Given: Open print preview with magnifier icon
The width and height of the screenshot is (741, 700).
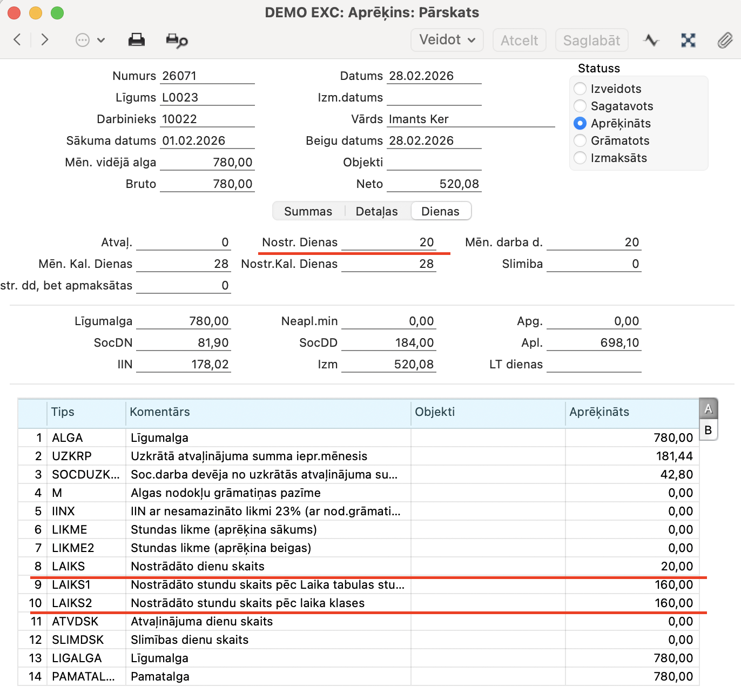Looking at the screenshot, I should click(x=177, y=41).
